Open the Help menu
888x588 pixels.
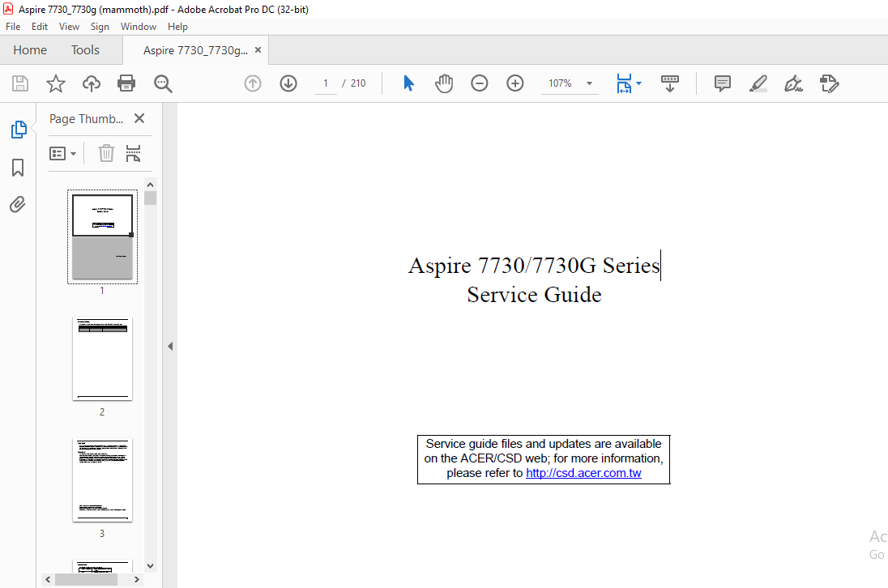point(177,27)
